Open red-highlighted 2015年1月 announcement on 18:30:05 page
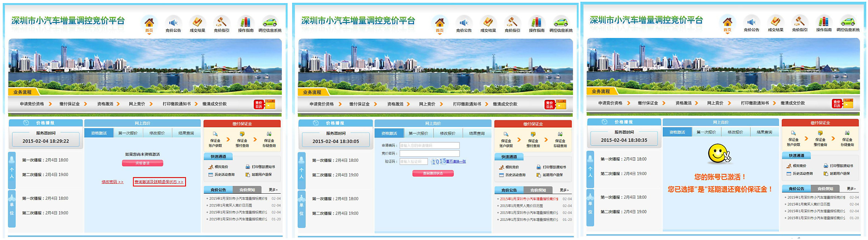Screen dimensions: 868x240 click(x=529, y=199)
